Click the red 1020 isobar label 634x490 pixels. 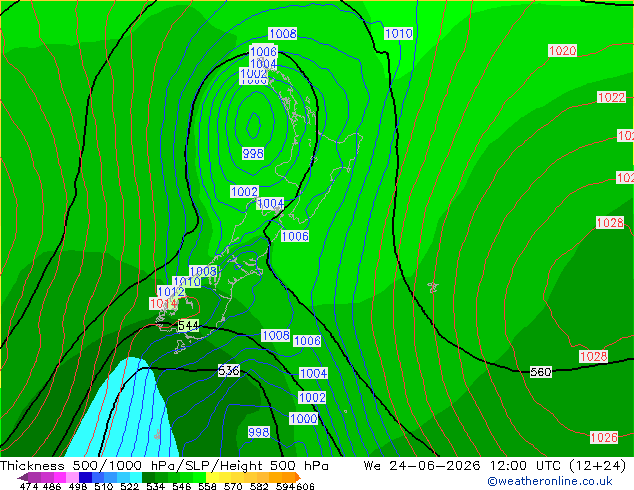[x=562, y=51]
